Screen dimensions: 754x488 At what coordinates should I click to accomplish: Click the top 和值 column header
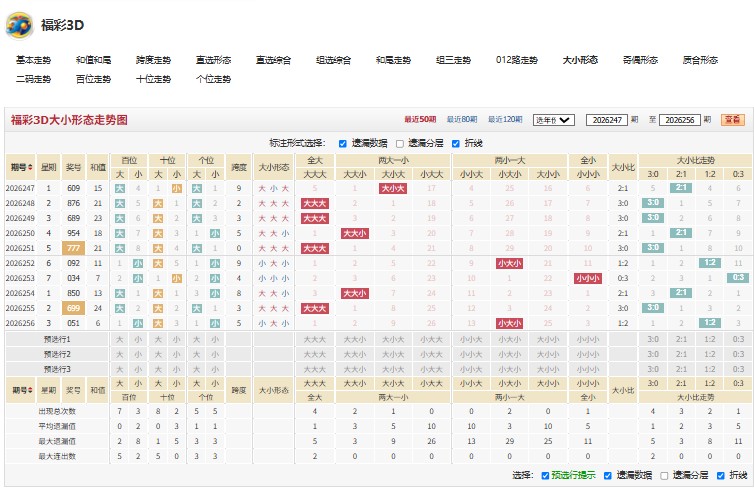tap(98, 167)
